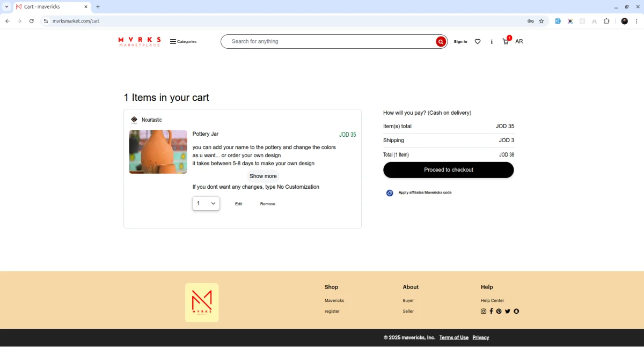
Task: Click the Buyer link under About
Action: (408, 301)
